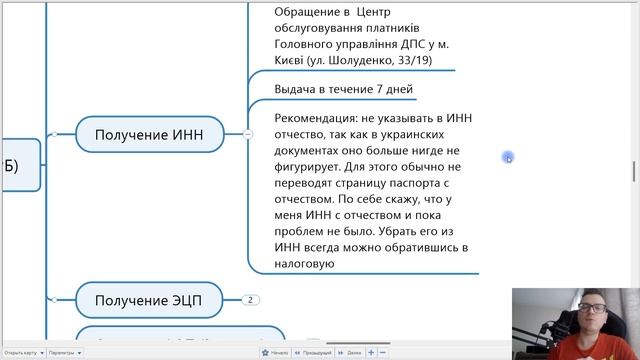
Task: Collapse the "Получение ИНН" branch
Action: click(x=248, y=134)
